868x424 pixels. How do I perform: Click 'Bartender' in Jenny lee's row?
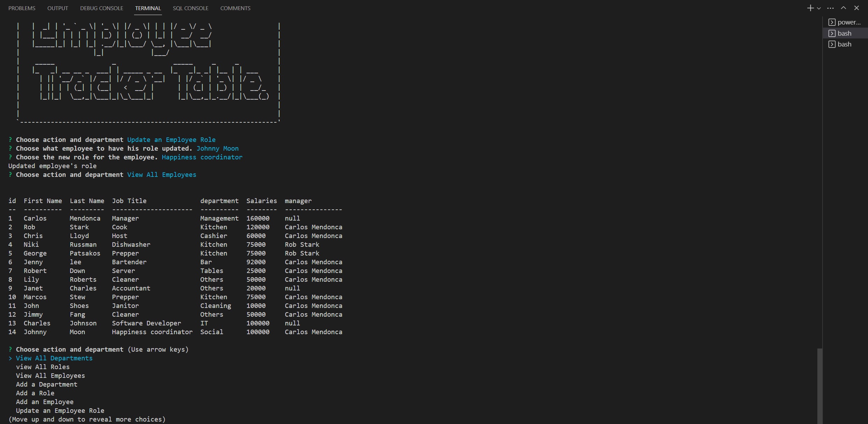129,262
